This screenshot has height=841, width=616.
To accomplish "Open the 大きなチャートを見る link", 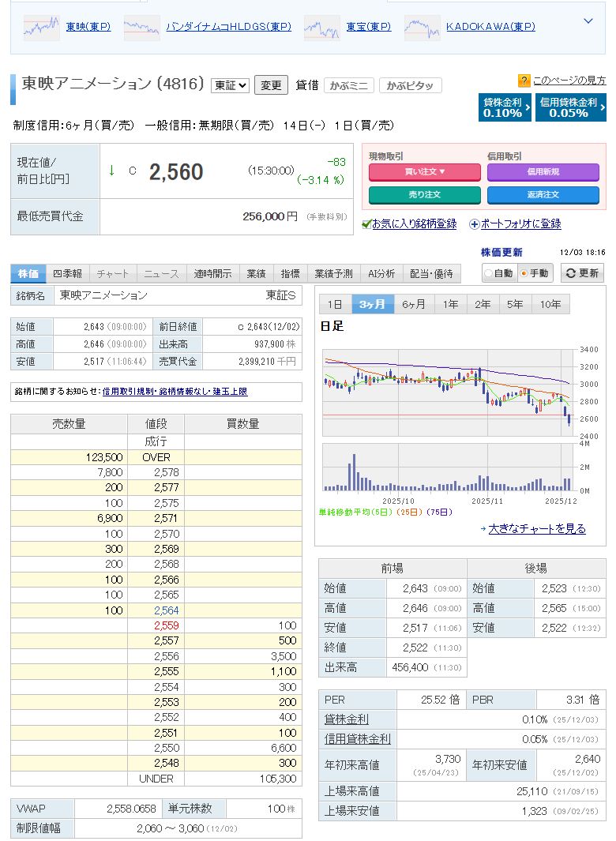I will tap(537, 529).
